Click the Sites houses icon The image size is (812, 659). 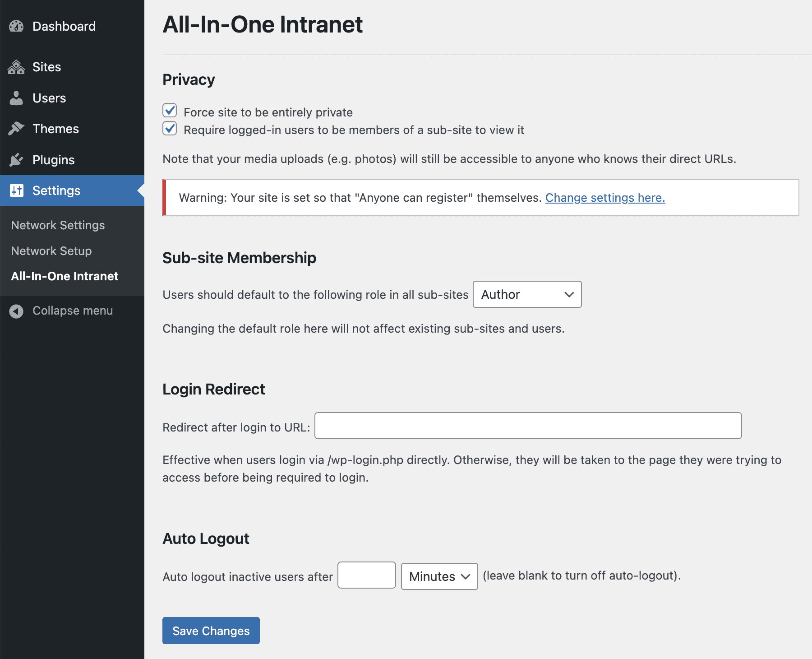16,67
